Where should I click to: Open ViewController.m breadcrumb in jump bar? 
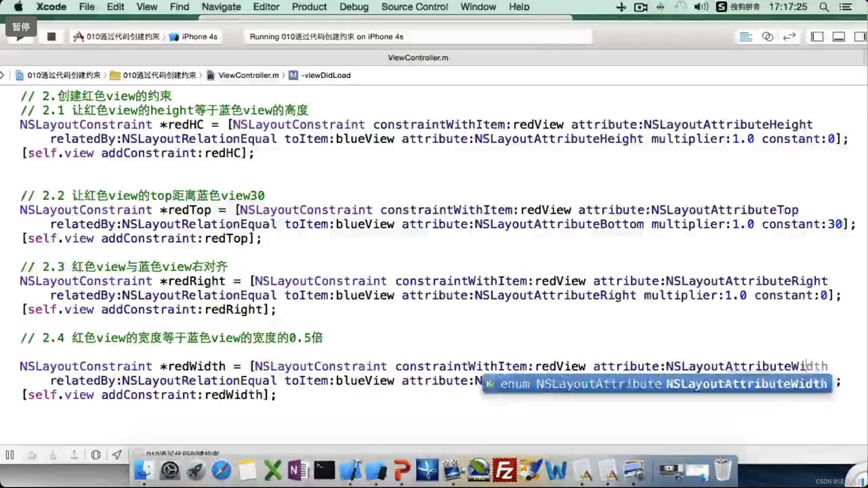click(248, 75)
